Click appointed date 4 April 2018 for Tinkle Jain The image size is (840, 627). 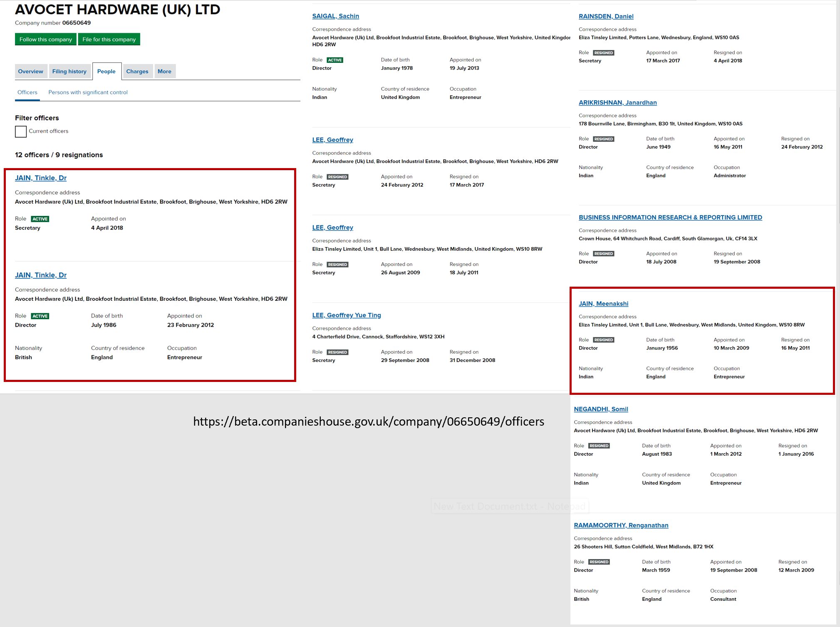point(107,228)
